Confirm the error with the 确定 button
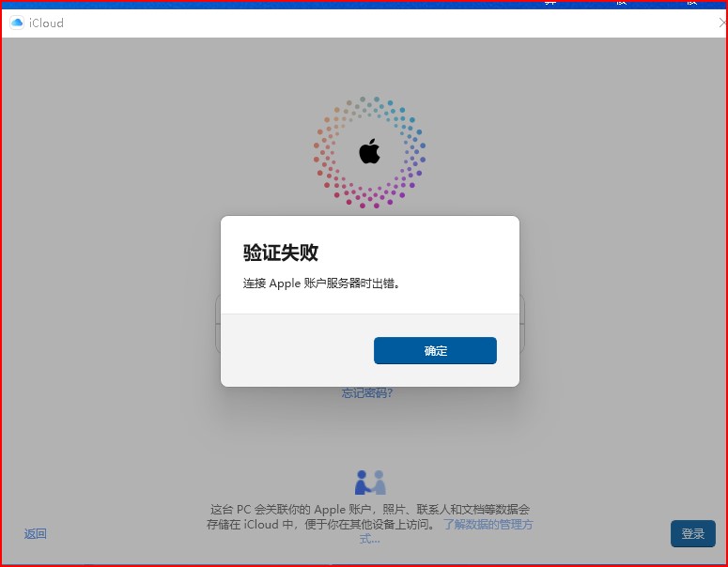Image resolution: width=728 pixels, height=567 pixels. click(435, 351)
